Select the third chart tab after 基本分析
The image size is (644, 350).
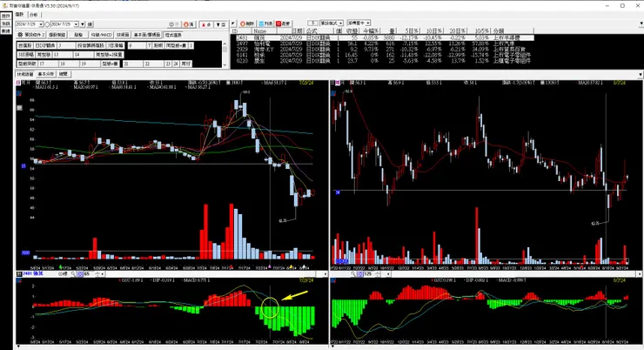(x=64, y=74)
